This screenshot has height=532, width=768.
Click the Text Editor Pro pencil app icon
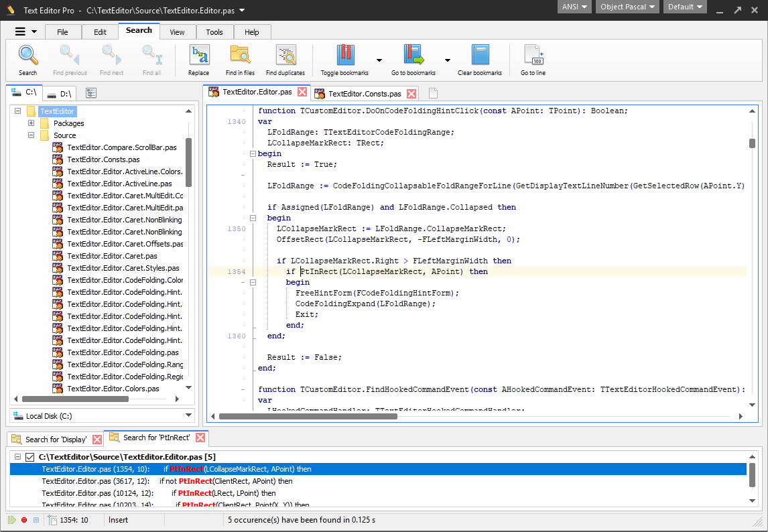click(10, 10)
